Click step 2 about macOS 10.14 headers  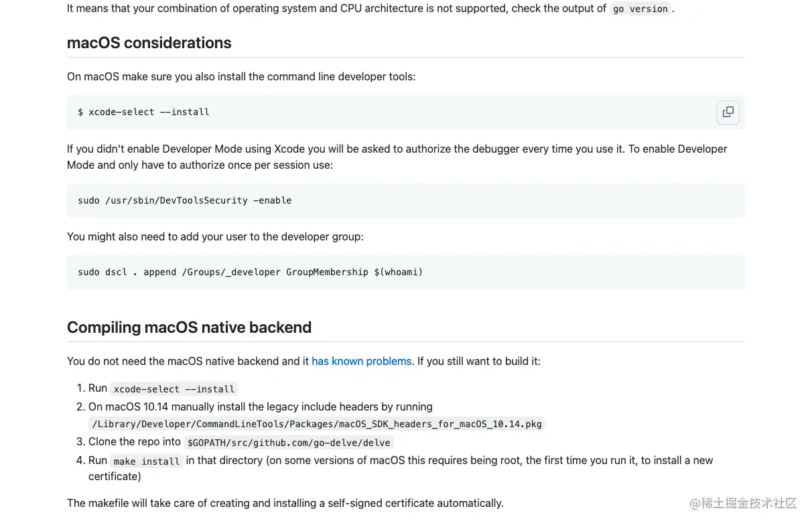pos(260,406)
